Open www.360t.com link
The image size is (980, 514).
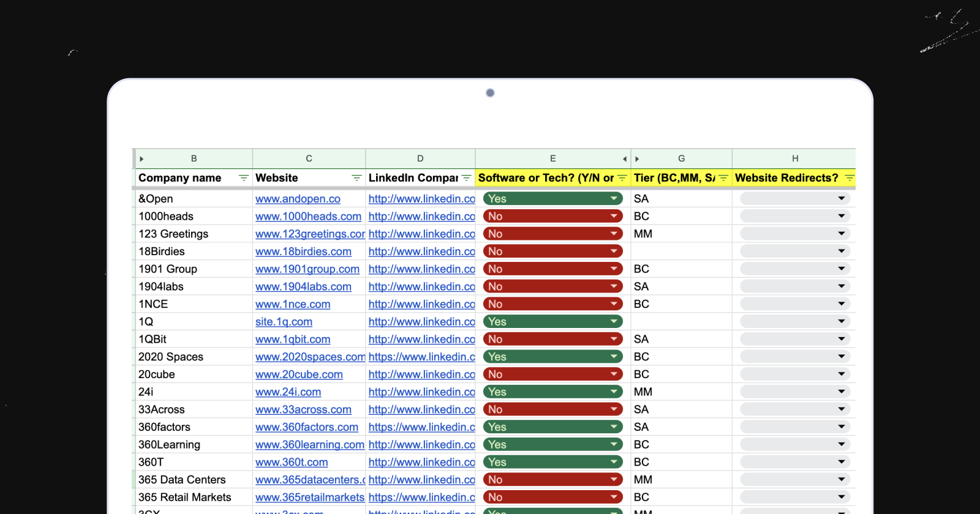pyautogui.click(x=292, y=462)
